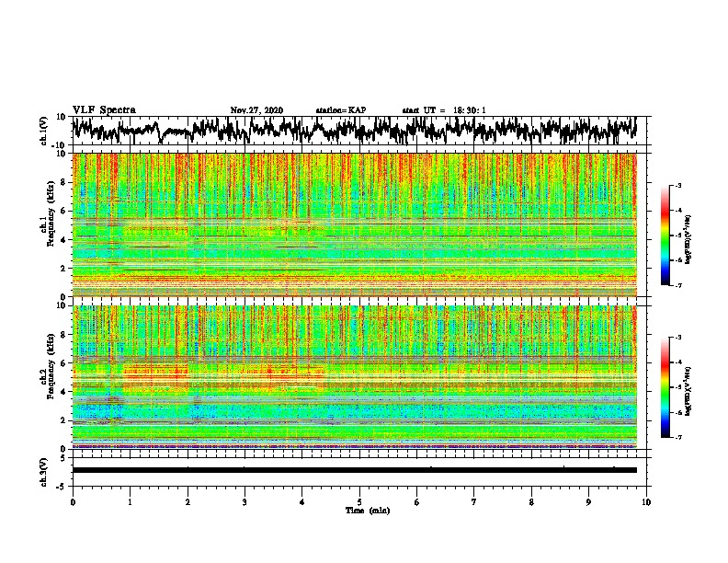Click the '9' minute tick on the time axis
Screen dimensions: 728x563
(x=588, y=502)
